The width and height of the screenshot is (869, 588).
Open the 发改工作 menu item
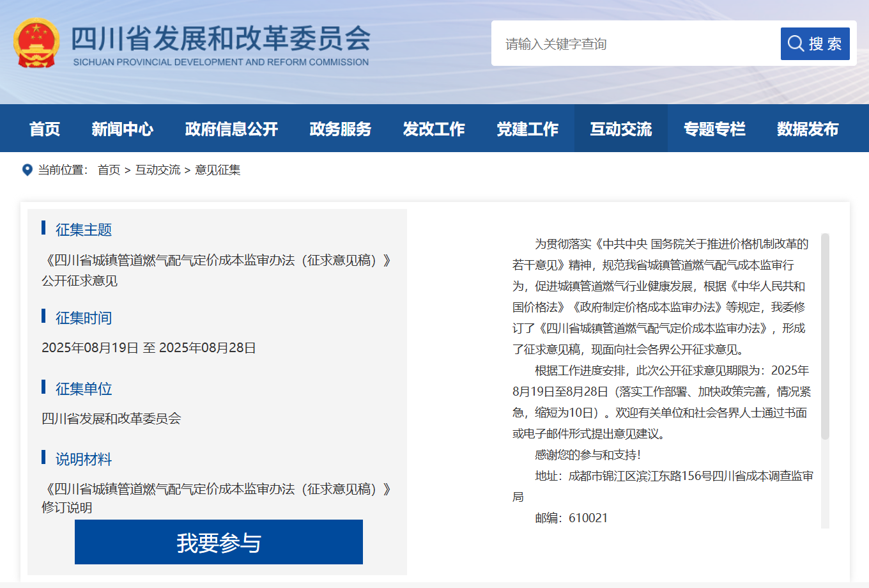pyautogui.click(x=434, y=129)
